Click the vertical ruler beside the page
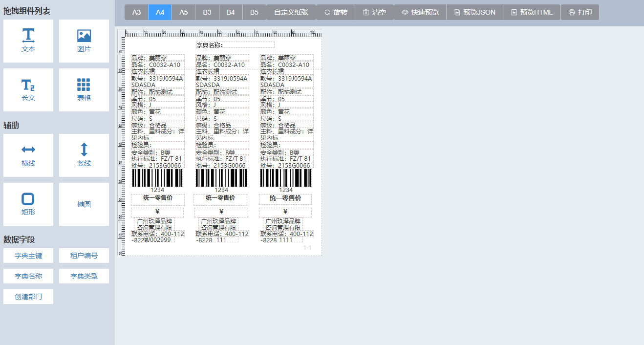 pyautogui.click(x=122, y=146)
